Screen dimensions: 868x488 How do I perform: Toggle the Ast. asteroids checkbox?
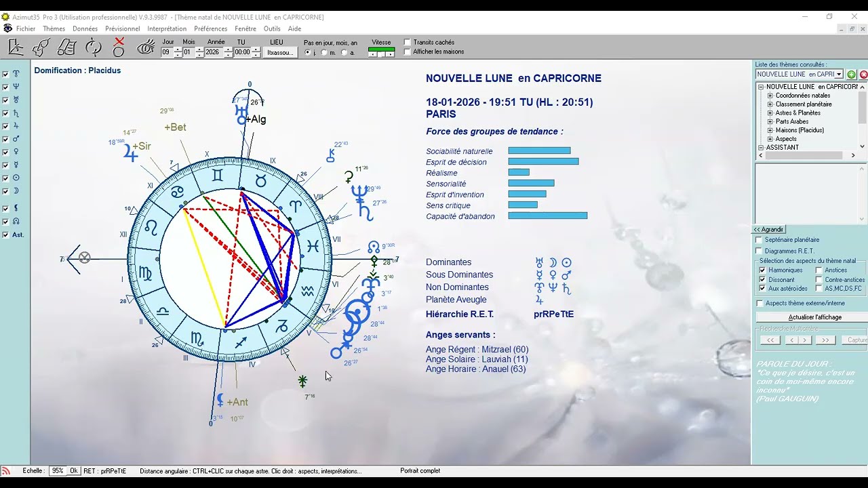tap(5, 235)
